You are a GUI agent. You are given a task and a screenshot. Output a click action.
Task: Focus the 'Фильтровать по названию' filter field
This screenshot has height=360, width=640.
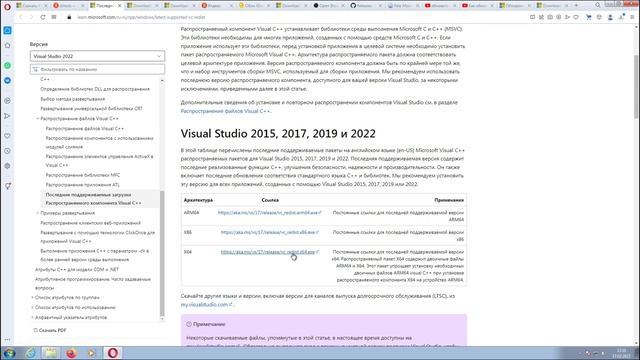(97, 69)
